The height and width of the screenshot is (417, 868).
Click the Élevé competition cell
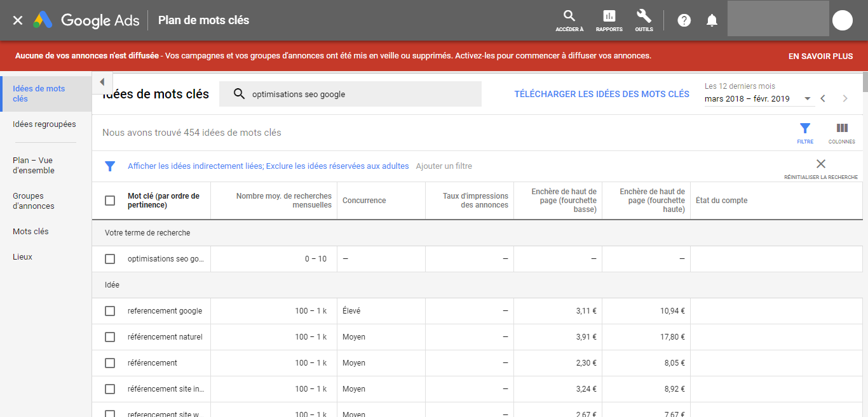351,311
